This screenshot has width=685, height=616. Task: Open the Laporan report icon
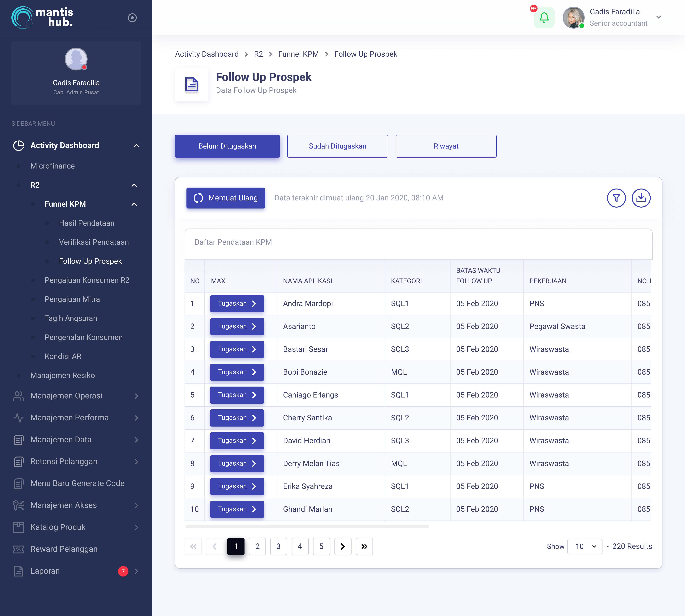tap(18, 571)
